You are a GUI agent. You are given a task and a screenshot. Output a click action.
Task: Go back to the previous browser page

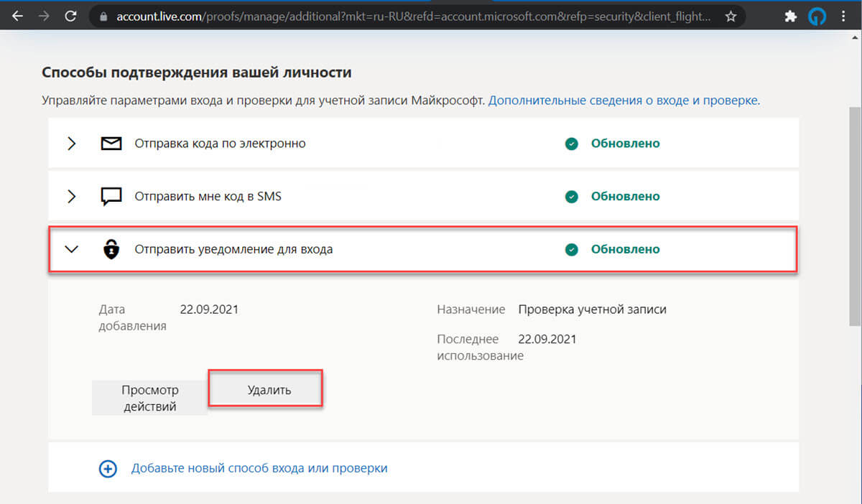(17, 16)
